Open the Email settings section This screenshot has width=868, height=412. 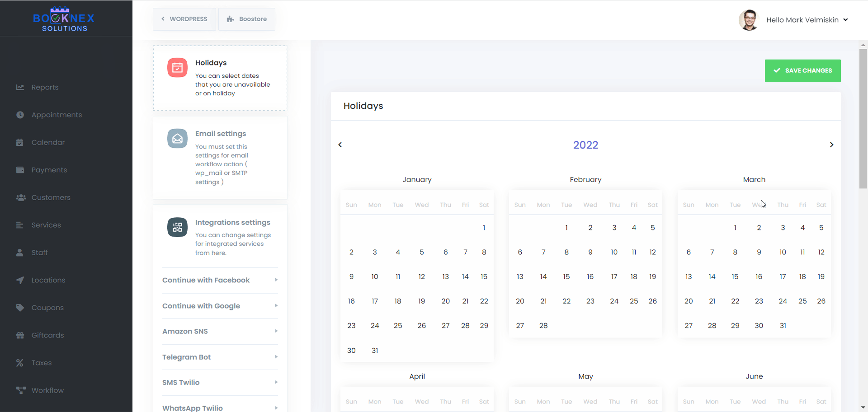click(221, 134)
